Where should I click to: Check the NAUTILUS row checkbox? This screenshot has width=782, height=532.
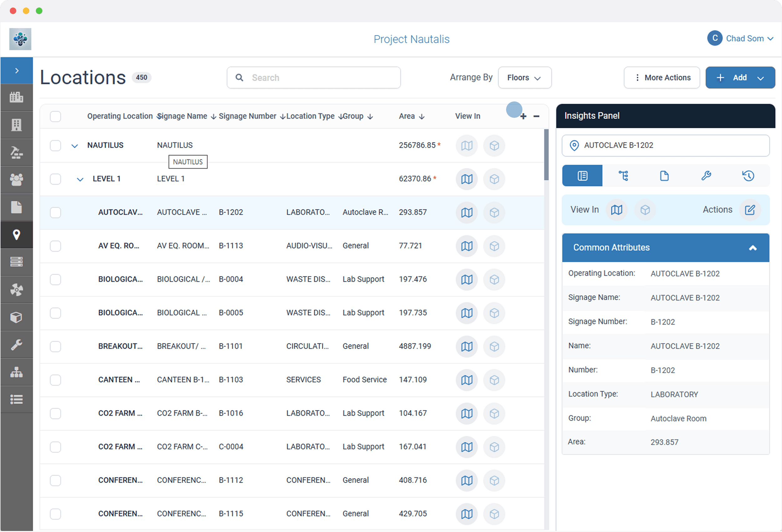tap(55, 145)
